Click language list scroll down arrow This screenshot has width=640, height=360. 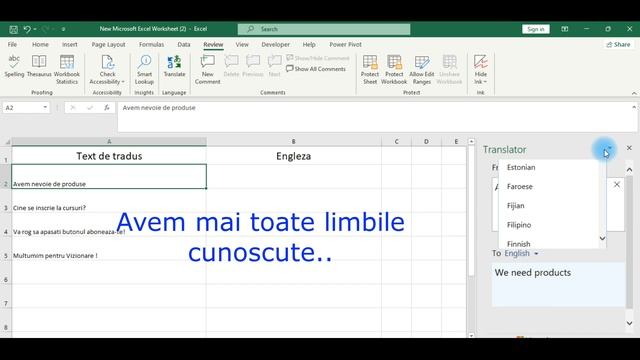[x=602, y=238]
